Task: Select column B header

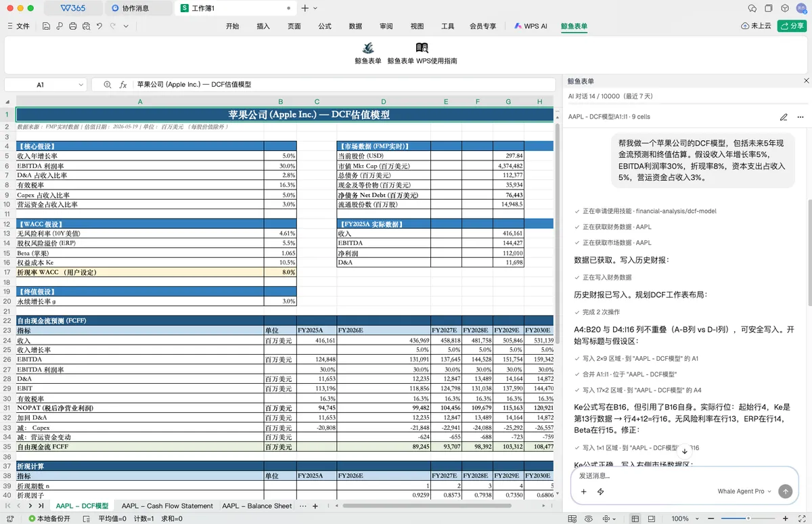Action: 280,102
